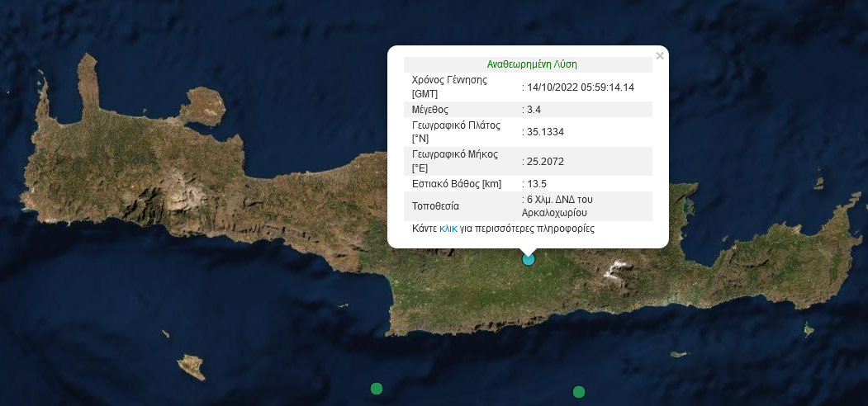Click the focal depth value 13.5
Image resolution: width=868 pixels, height=406 pixels.
coord(537,183)
